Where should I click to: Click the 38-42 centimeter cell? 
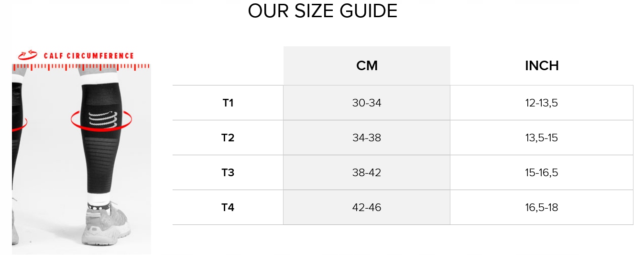[x=367, y=172]
